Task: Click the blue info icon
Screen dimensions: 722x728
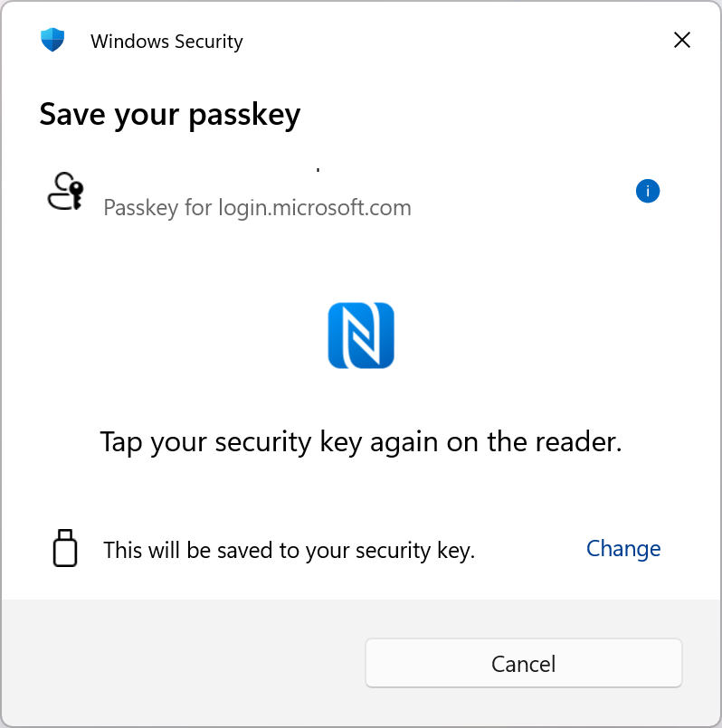Action: [648, 191]
